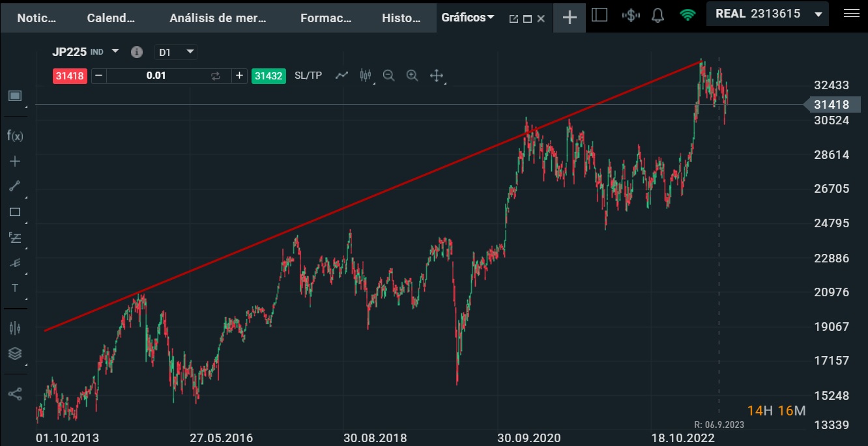Open the REAL account dropdown

(767, 13)
